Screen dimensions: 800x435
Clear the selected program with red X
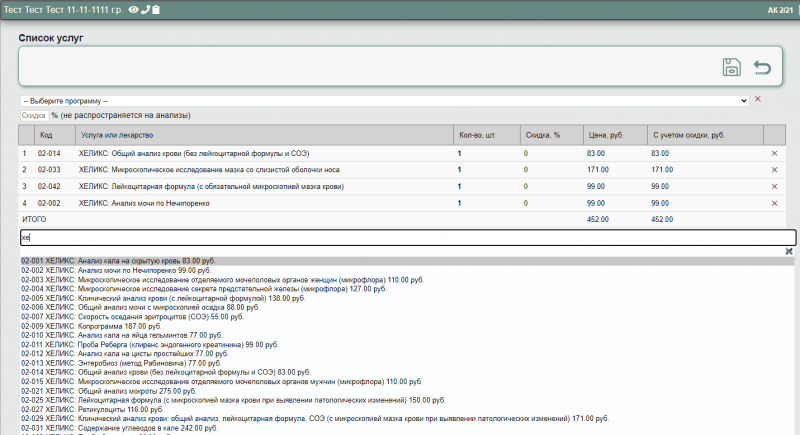pos(757,100)
